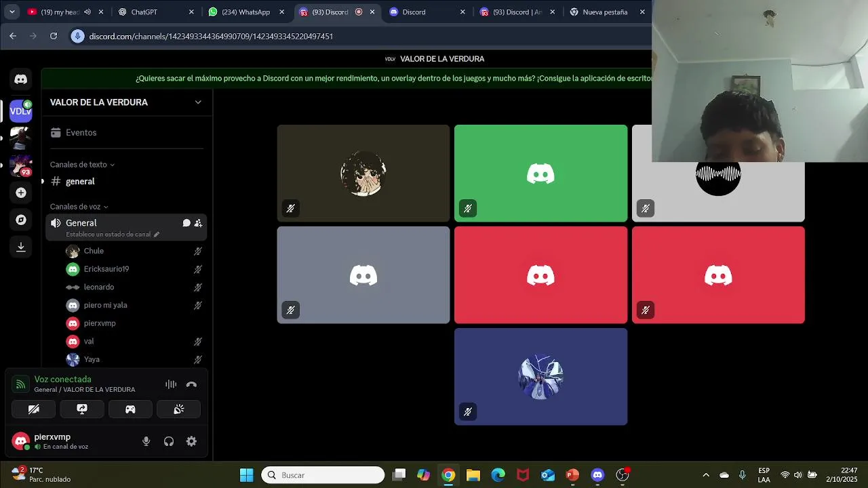The width and height of the screenshot is (868, 488).
Task: Click the microphone permission icon in address bar
Action: click(77, 36)
